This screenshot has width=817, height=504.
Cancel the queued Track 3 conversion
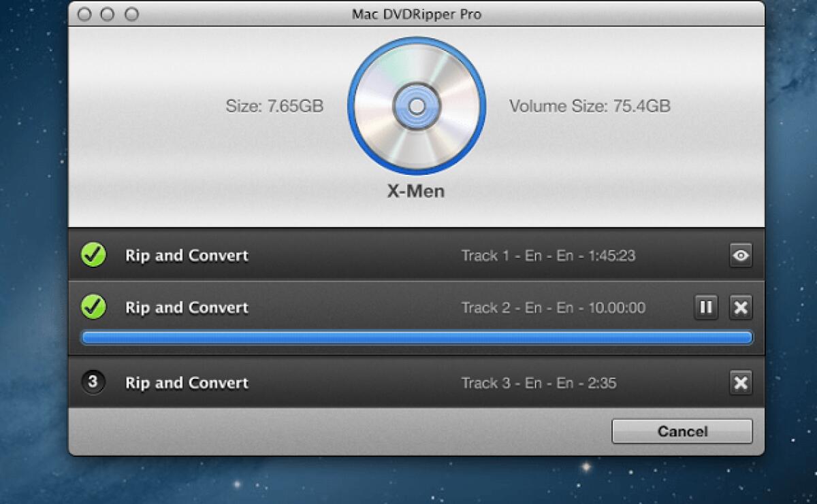point(741,383)
